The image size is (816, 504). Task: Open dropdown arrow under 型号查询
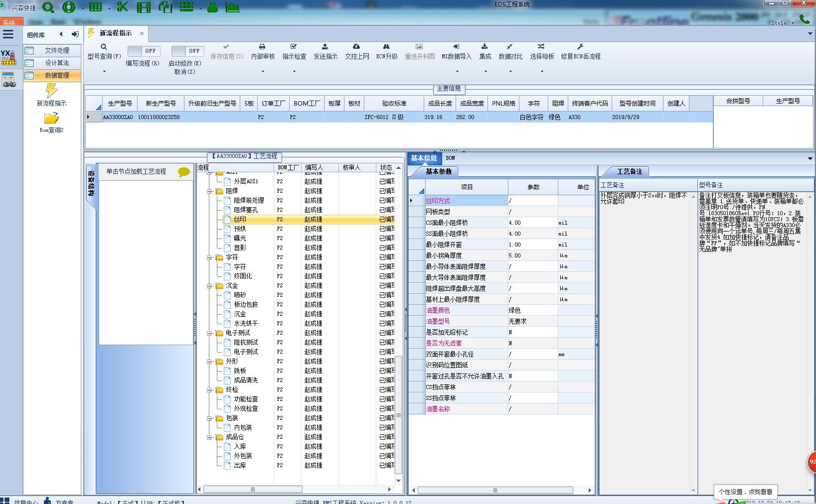(x=104, y=72)
